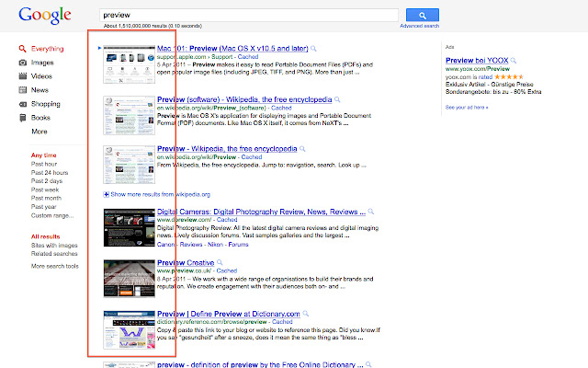588x368 pixels.
Task: Open the Images search icon in sidebar
Action: point(22,63)
